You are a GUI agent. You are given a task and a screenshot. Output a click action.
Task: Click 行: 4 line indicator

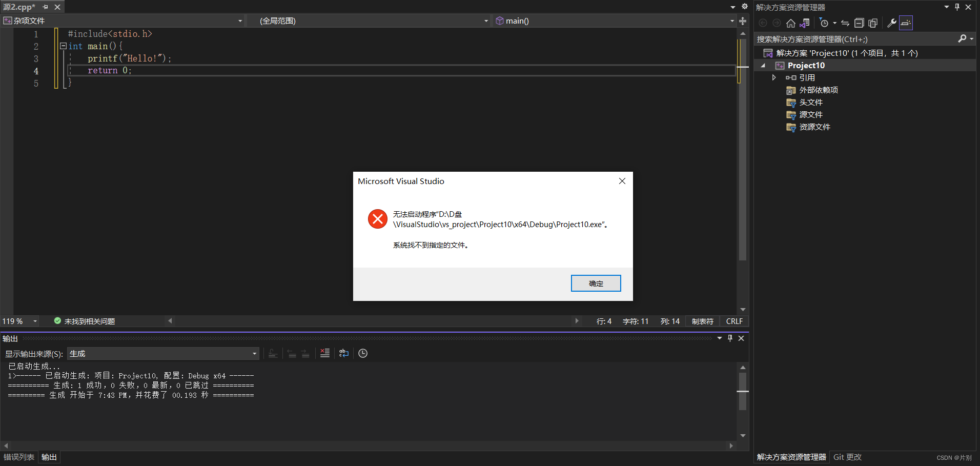pos(604,321)
